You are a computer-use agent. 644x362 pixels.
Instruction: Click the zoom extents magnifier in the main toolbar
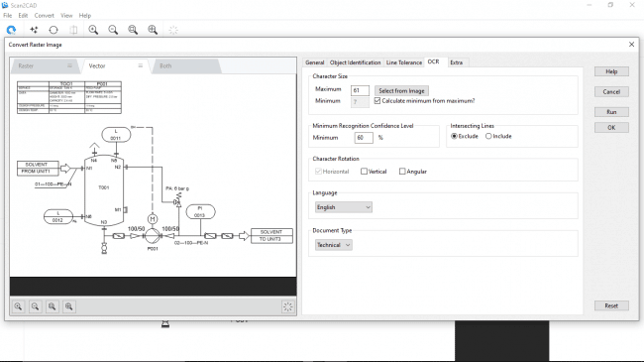153,30
